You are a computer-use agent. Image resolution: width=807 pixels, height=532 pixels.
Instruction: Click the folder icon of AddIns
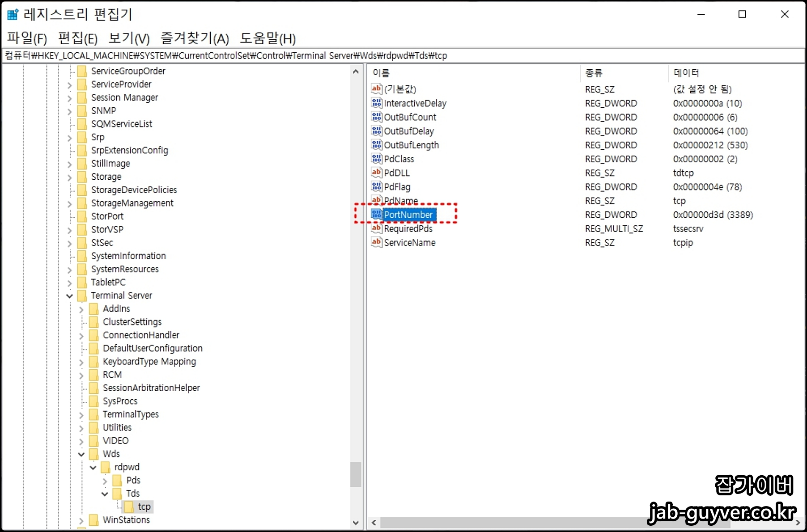click(x=94, y=309)
